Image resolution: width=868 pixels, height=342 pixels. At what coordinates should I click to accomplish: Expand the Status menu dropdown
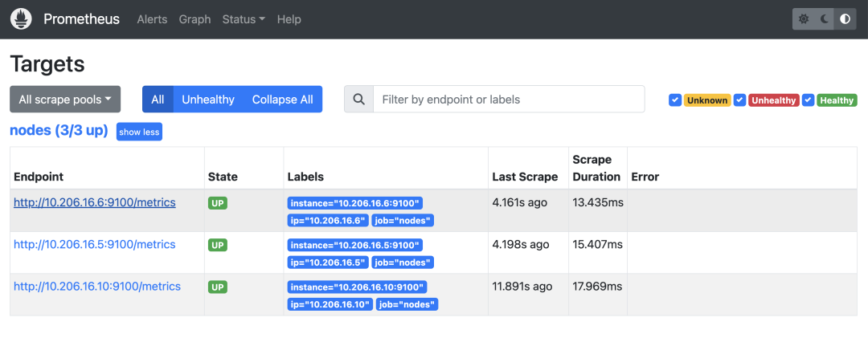click(x=244, y=19)
